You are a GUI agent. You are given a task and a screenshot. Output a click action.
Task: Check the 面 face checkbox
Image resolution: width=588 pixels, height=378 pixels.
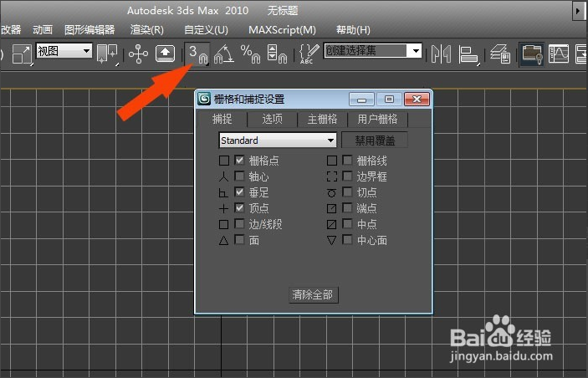coord(239,240)
